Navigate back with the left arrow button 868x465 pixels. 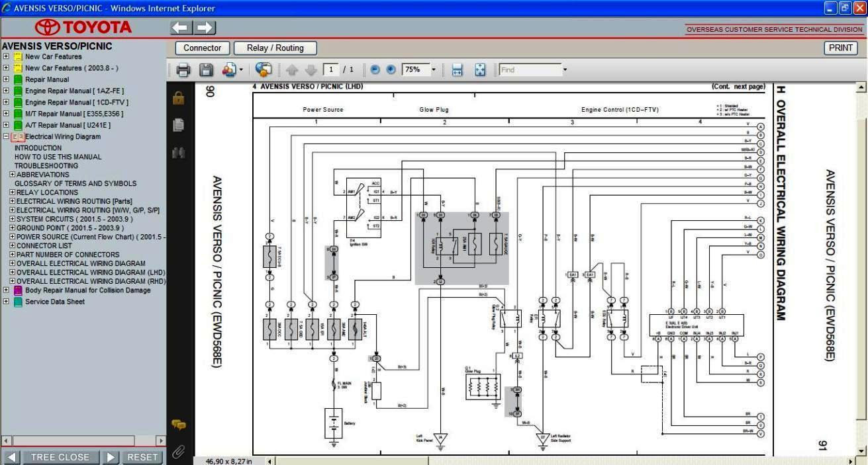click(181, 28)
